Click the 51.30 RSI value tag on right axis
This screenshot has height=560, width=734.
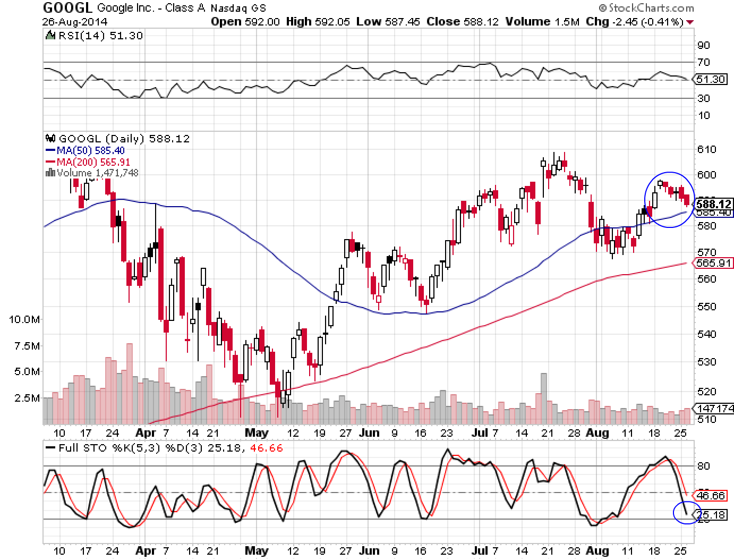pyautogui.click(x=711, y=79)
